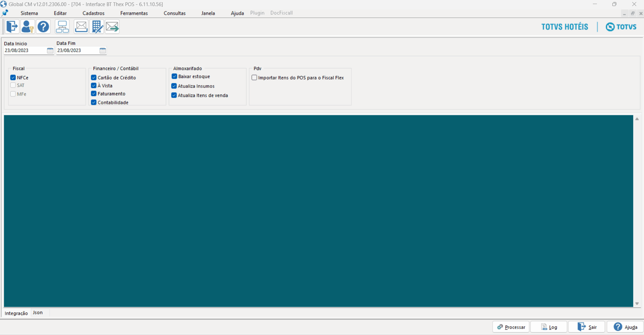Disable the Cartão de Crédito option
The width and height of the screenshot is (644, 335).
pos(94,77)
